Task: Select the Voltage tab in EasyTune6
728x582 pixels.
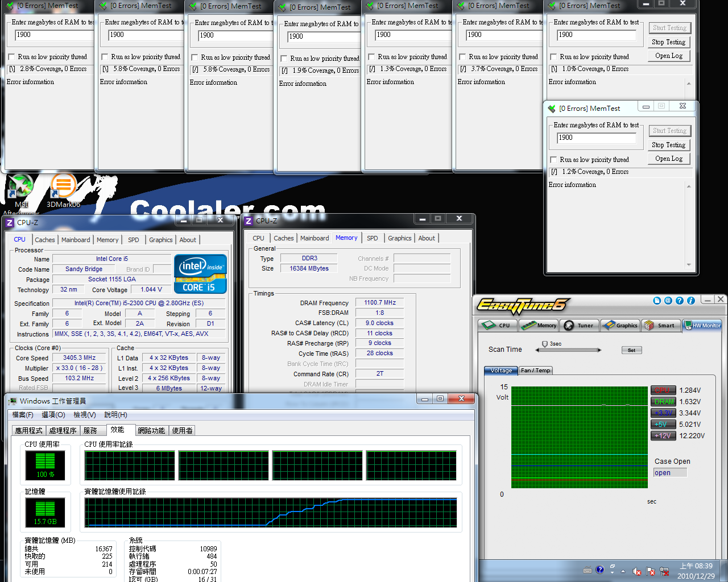Action: [501, 370]
